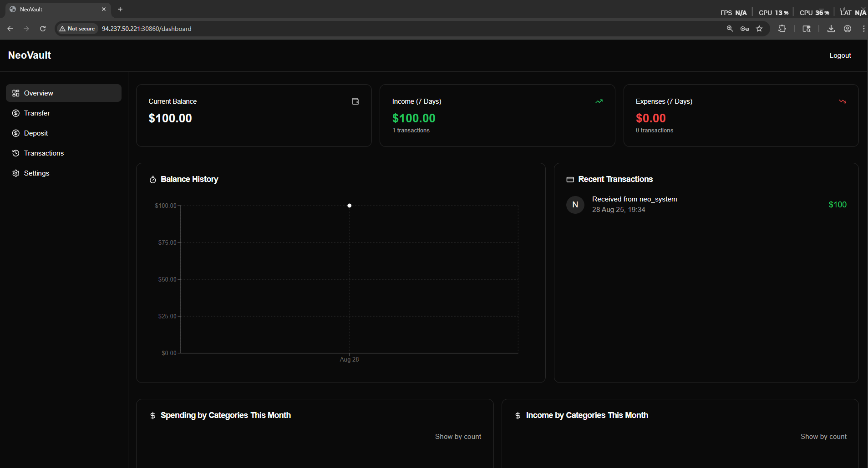Click the timer icon beside Balance History

pyautogui.click(x=153, y=180)
